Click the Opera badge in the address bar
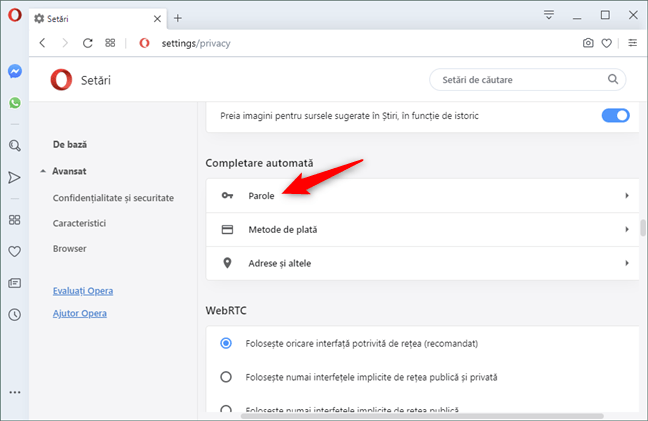The image size is (648, 421). point(144,43)
